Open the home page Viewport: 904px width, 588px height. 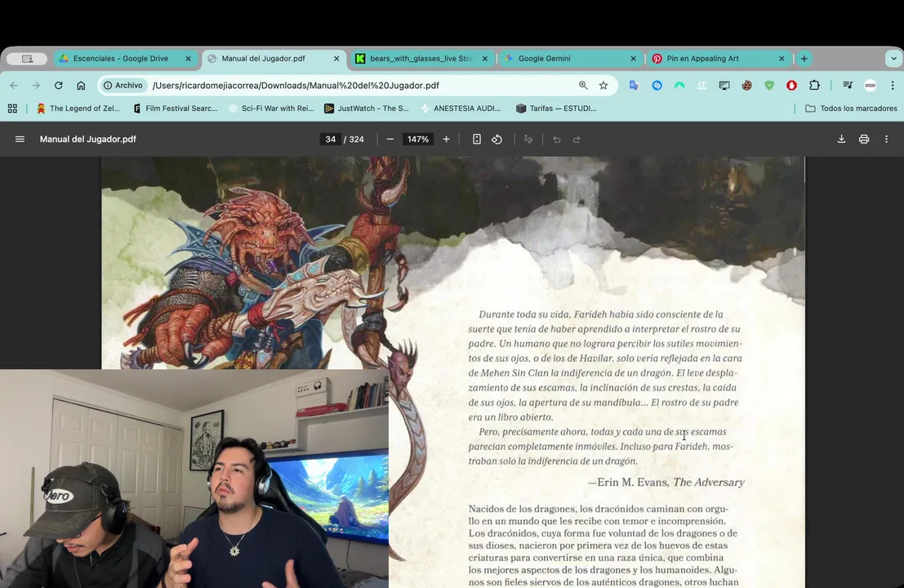[x=81, y=85]
